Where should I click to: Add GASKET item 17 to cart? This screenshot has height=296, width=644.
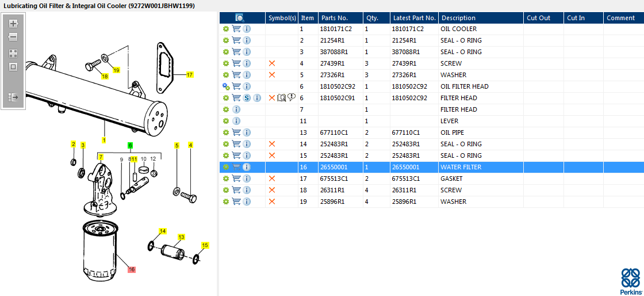click(236, 179)
